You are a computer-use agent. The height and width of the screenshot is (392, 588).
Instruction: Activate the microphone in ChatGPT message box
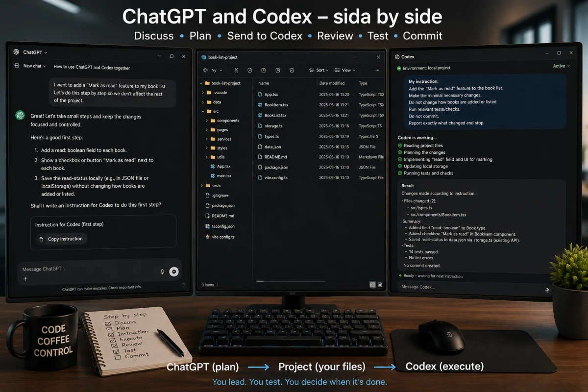tap(162, 271)
